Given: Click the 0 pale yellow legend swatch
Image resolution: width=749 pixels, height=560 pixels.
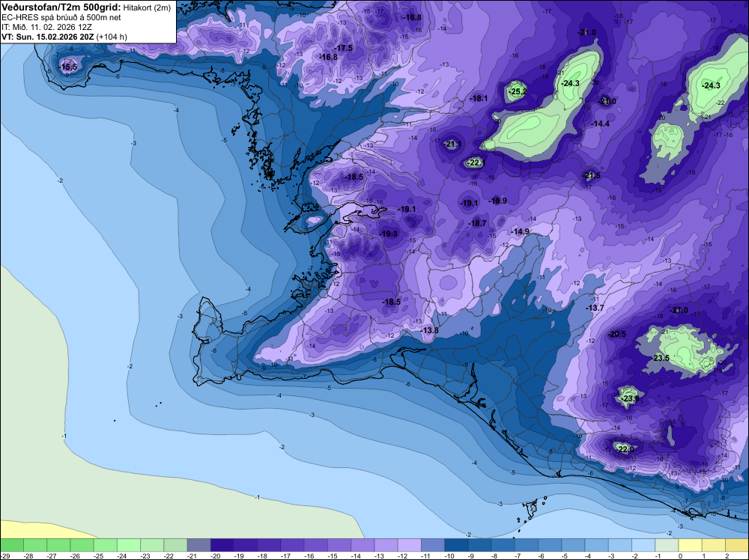Looking at the screenshot, I should click(691, 545).
